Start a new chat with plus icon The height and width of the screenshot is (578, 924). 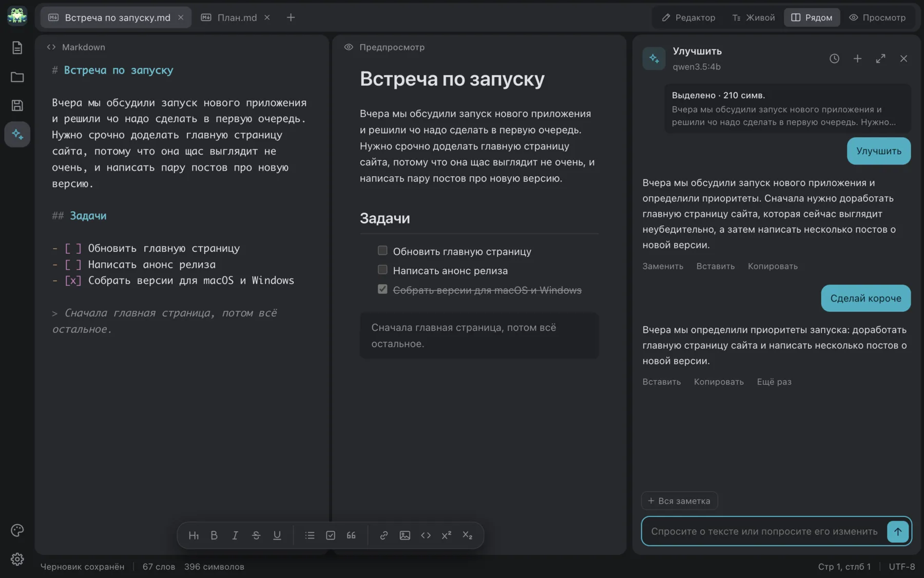[857, 59]
